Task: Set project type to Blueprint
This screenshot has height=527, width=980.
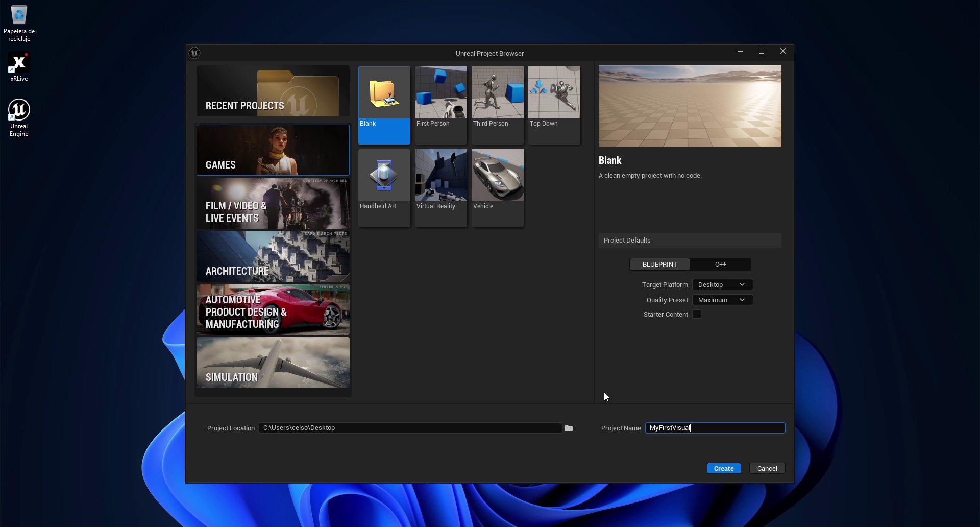Action: click(x=659, y=264)
